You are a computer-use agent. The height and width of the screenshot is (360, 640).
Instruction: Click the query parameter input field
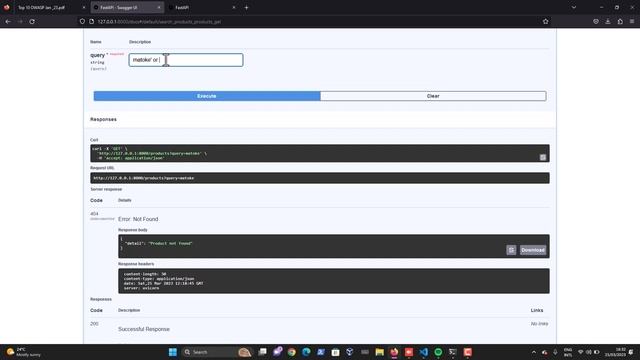[x=186, y=60]
